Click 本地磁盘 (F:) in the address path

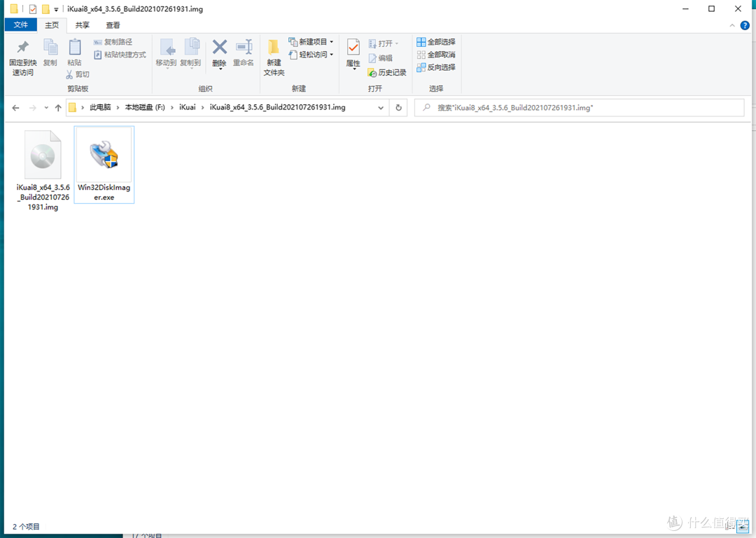pos(145,107)
